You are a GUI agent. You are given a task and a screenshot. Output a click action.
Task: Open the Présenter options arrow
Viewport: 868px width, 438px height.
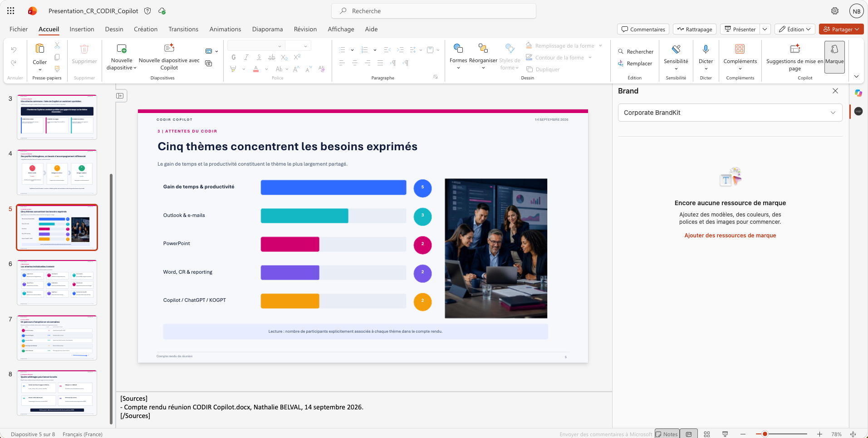point(765,29)
